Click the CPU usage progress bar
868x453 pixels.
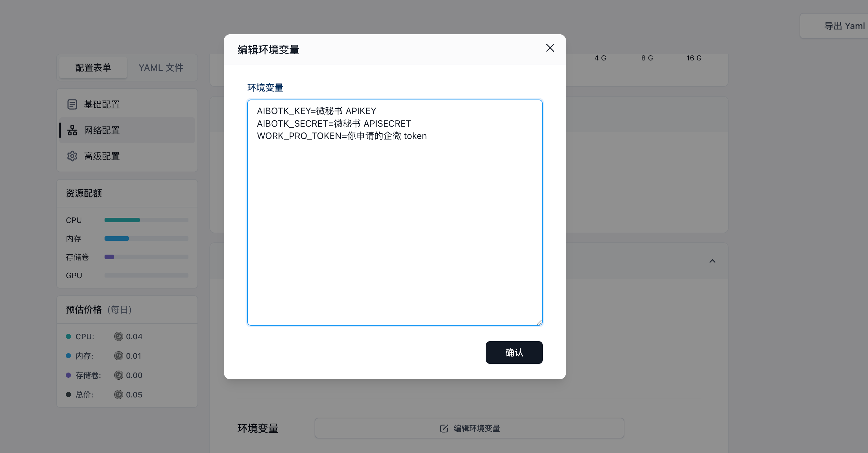tap(146, 220)
